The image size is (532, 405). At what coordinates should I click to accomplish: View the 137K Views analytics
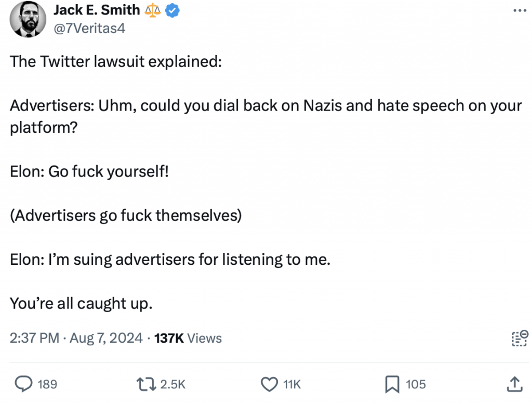click(188, 338)
